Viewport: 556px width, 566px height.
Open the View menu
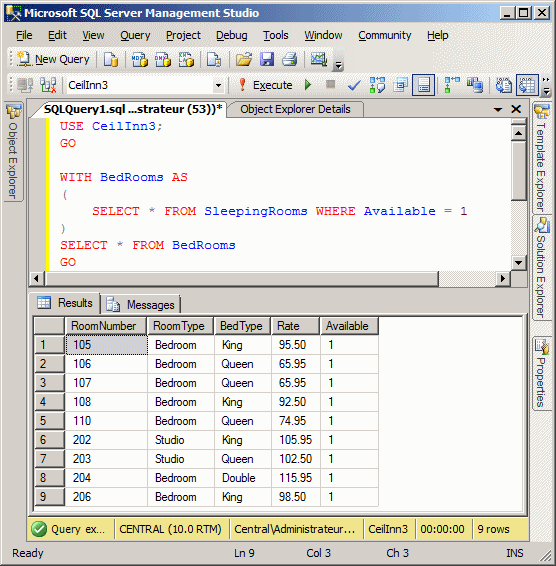(x=93, y=35)
